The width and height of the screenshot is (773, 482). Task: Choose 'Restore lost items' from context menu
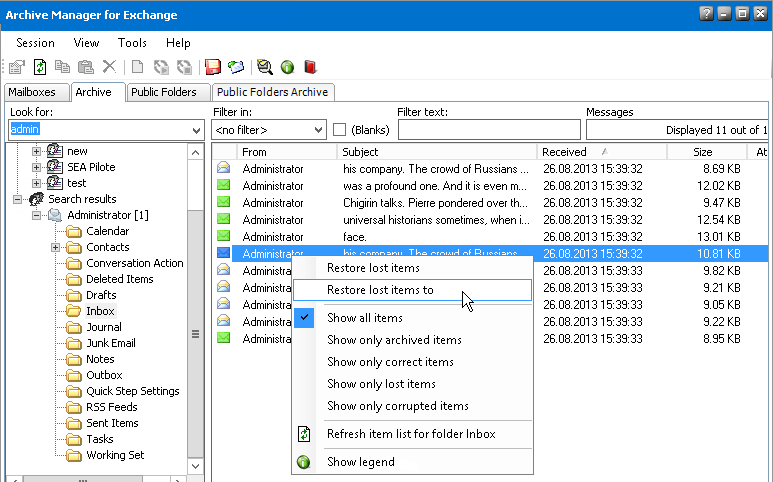(373, 268)
